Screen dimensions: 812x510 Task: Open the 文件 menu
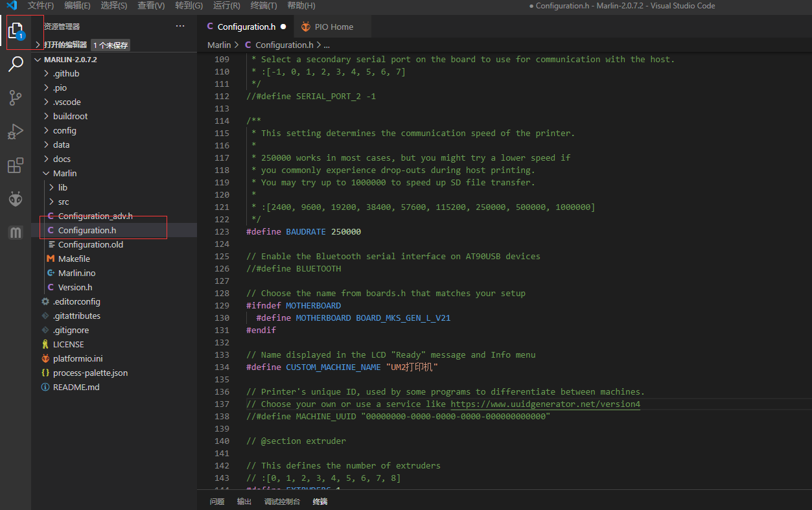click(40, 5)
